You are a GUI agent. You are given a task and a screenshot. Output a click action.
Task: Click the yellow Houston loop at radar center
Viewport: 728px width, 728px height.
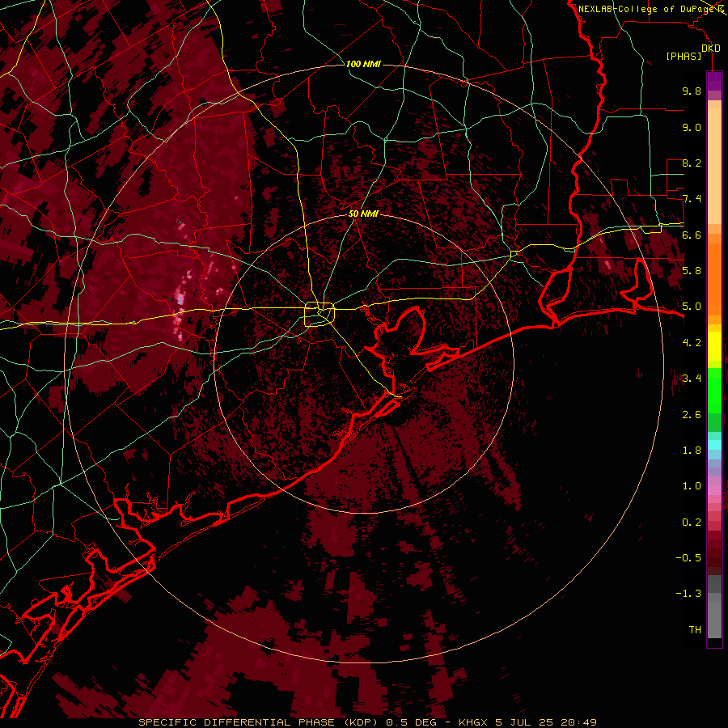(x=319, y=315)
